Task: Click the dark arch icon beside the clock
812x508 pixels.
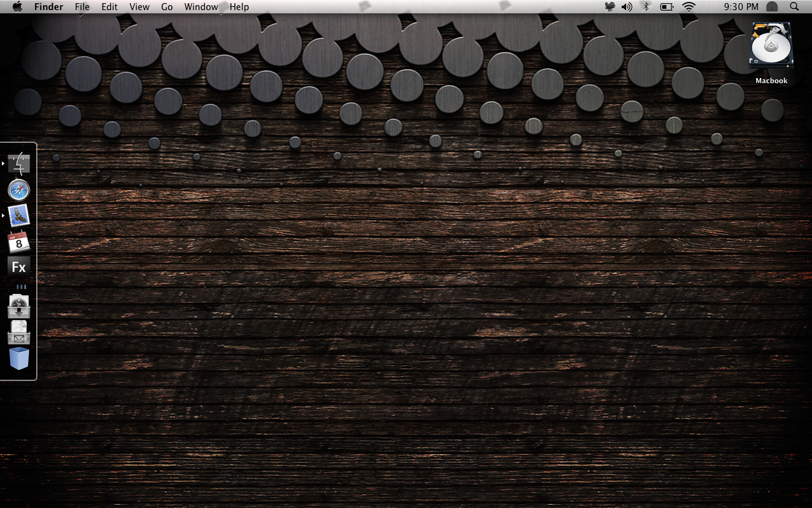Action: click(772, 6)
